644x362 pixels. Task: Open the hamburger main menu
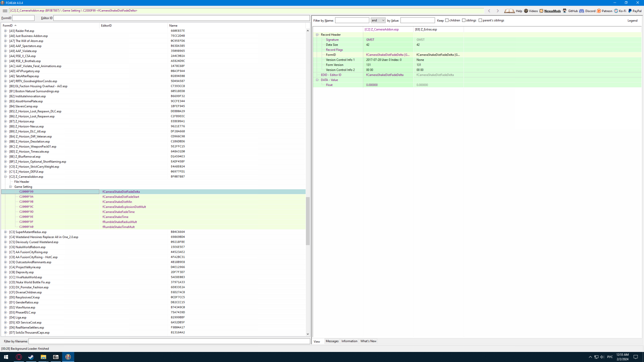click(x=5, y=11)
